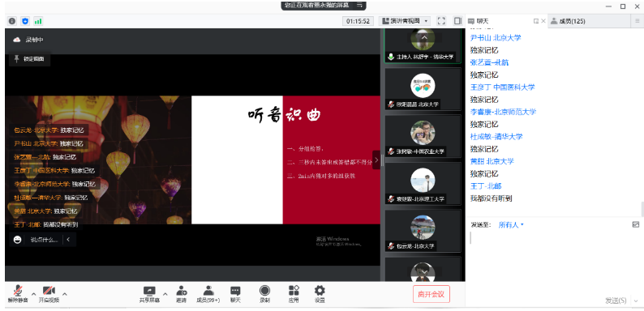644x311 pixels.
Task: Click chat message 我都没有听到
Action: [x=491, y=198]
